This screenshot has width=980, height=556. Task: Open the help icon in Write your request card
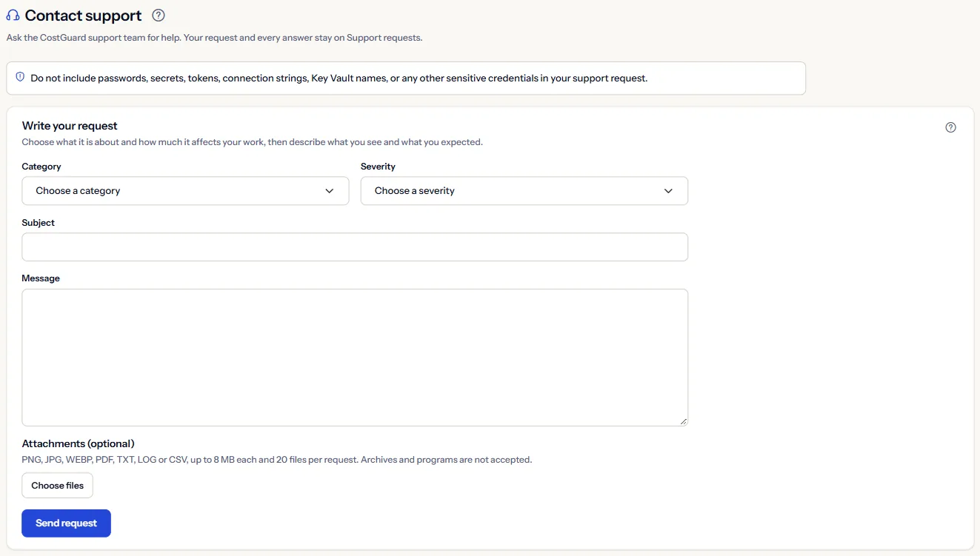pyautogui.click(x=951, y=127)
